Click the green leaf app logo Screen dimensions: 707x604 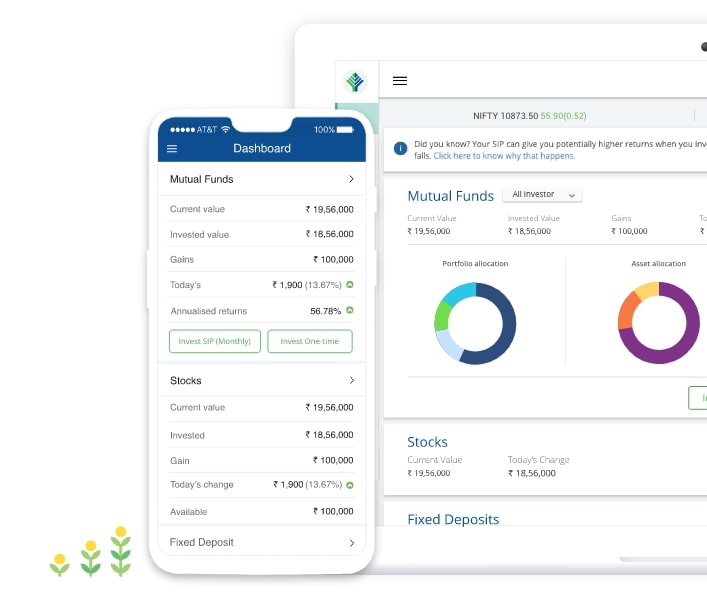coord(355,82)
